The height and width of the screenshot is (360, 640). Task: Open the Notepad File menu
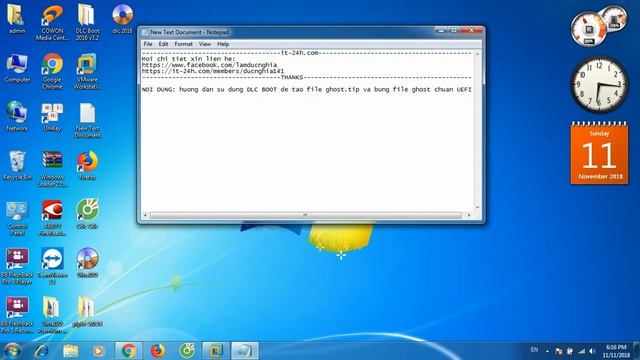pos(148,44)
